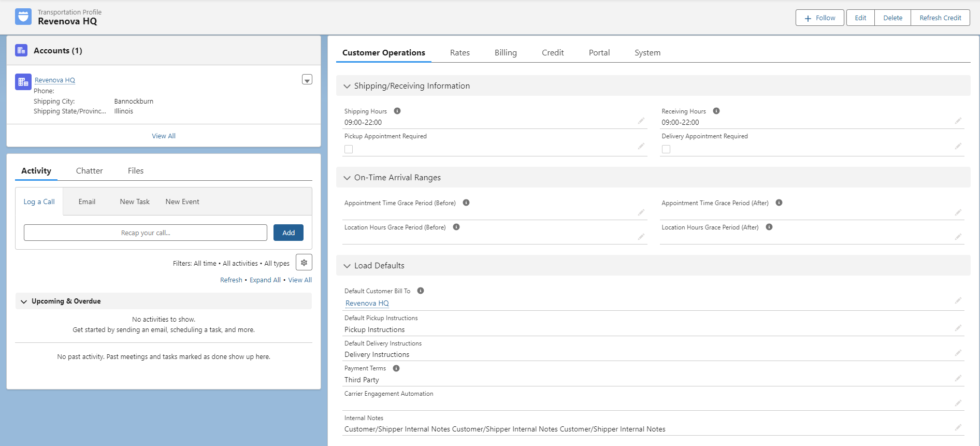The height and width of the screenshot is (446, 980).
Task: Click the Delete button in header
Action: (x=893, y=18)
